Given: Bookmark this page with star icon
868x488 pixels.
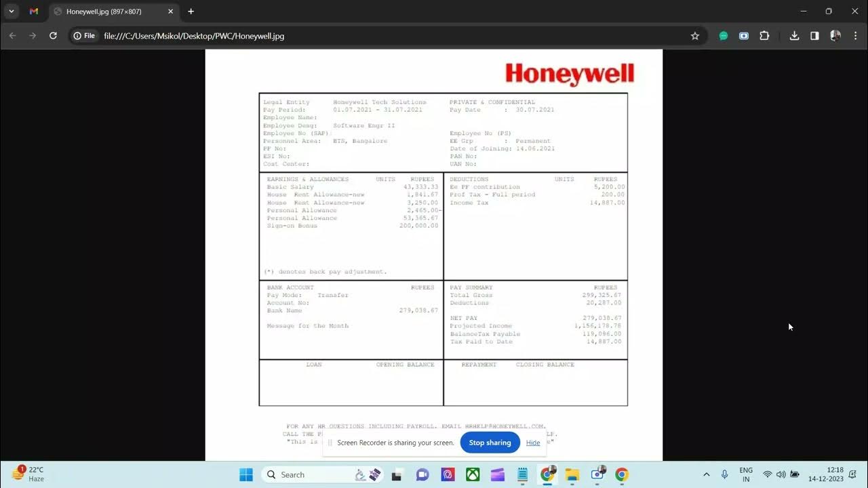Looking at the screenshot, I should click(x=695, y=36).
